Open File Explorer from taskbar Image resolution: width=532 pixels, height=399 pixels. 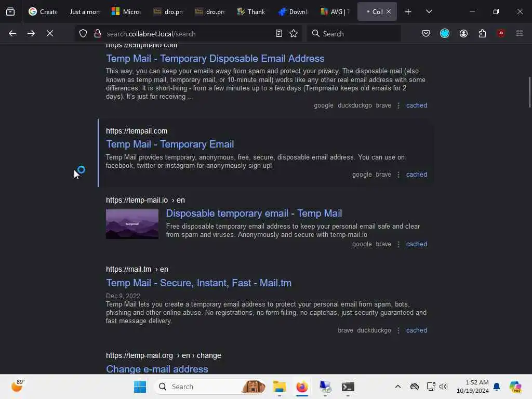click(x=279, y=387)
